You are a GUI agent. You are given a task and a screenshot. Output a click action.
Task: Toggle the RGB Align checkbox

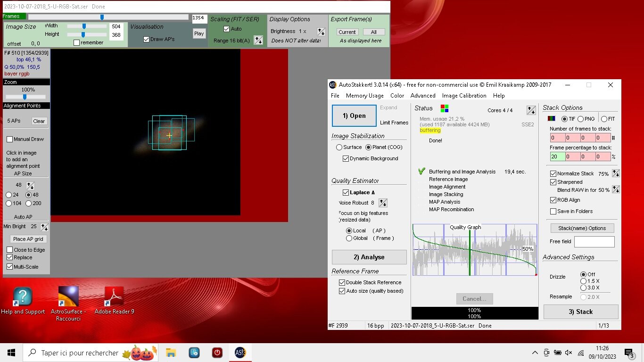(x=553, y=200)
